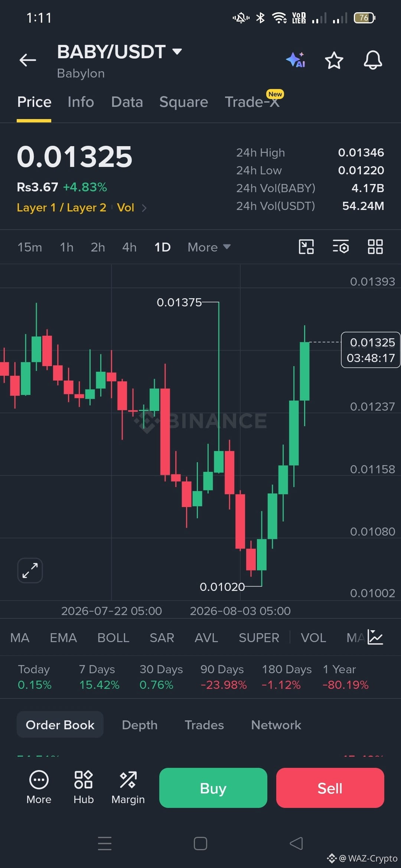
Task: Select the 15m timeframe
Action: (30, 247)
